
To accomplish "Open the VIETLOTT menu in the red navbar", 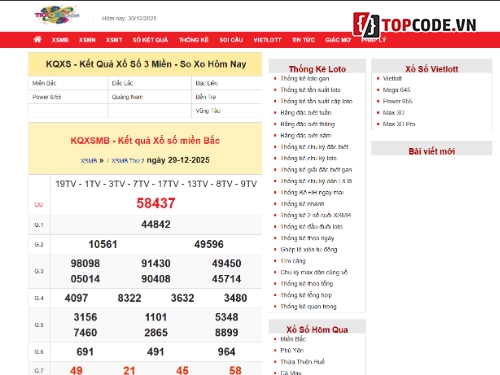I will (x=267, y=40).
